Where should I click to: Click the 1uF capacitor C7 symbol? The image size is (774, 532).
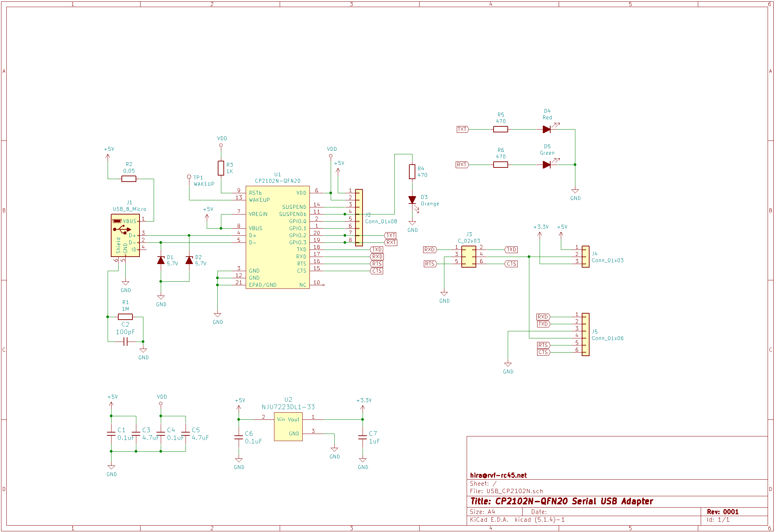click(363, 436)
